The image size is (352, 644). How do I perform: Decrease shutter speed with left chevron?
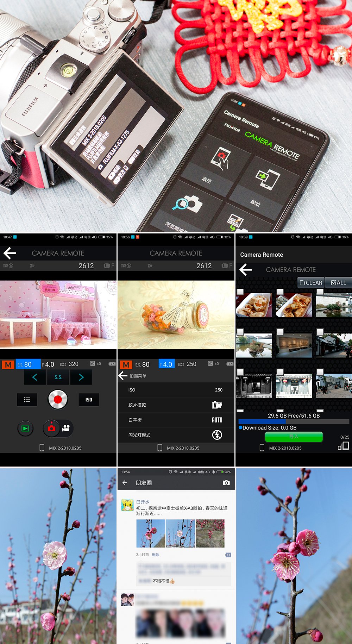click(x=35, y=377)
